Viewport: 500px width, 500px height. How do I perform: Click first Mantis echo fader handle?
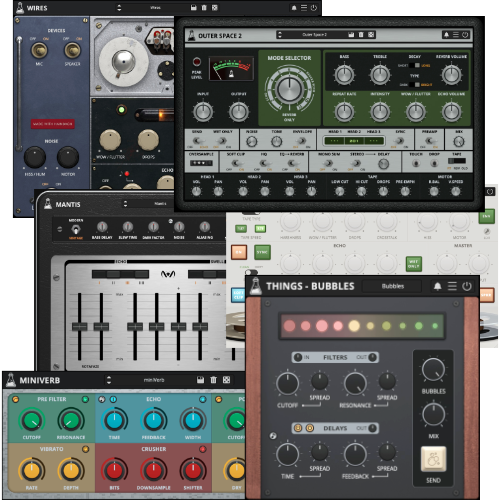point(80,327)
